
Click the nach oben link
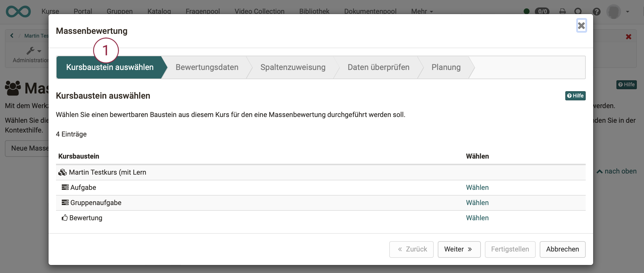pos(616,171)
